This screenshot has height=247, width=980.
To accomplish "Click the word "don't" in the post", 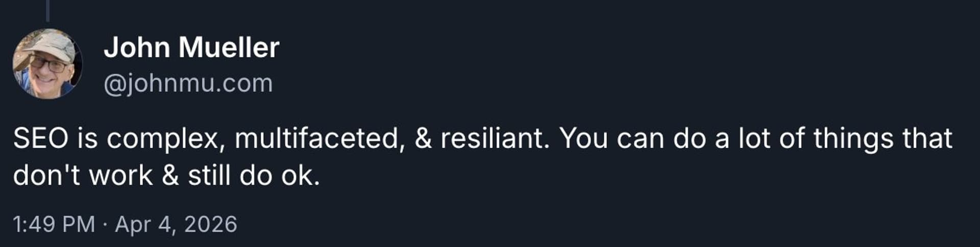I will point(46,175).
